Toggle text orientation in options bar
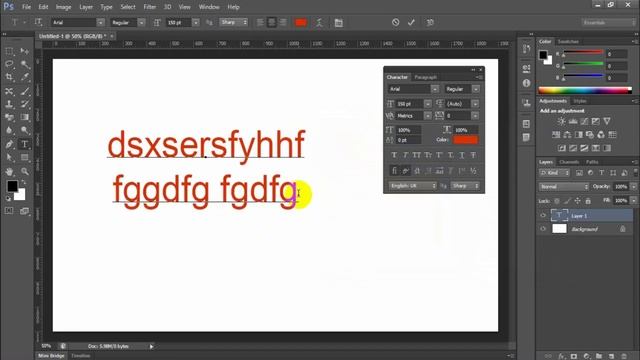 [38, 22]
